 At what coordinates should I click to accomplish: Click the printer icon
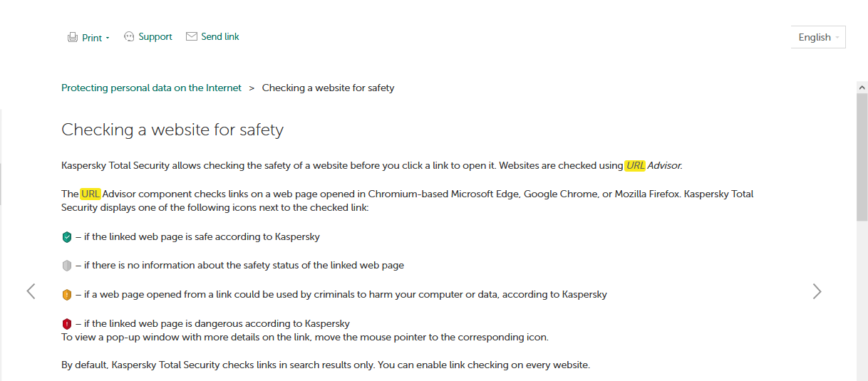coord(73,38)
